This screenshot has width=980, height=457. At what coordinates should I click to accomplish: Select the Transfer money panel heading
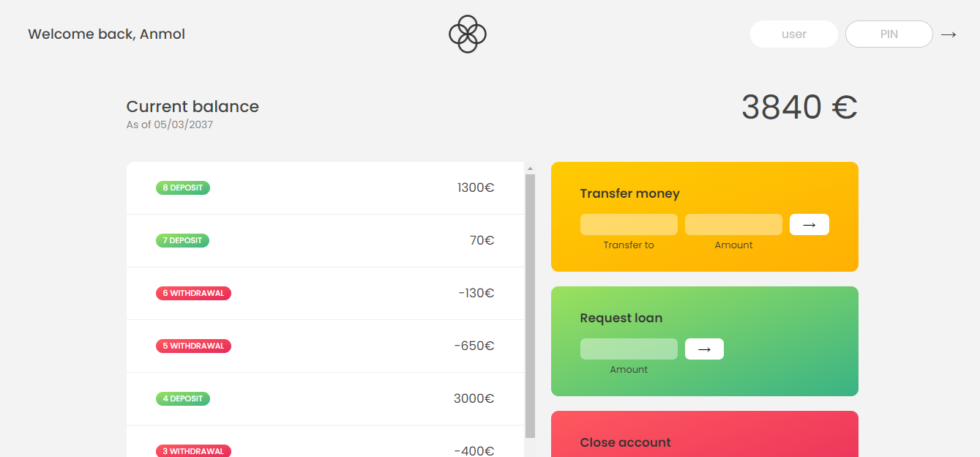pos(629,193)
